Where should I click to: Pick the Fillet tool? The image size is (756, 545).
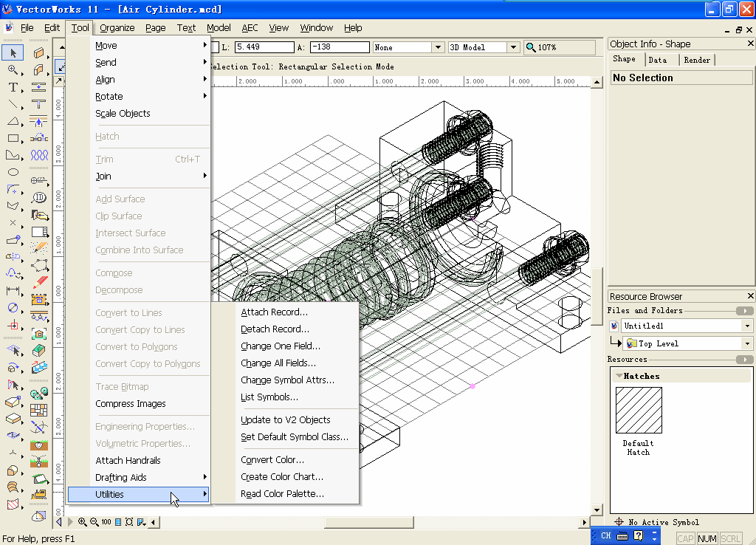tap(13, 189)
